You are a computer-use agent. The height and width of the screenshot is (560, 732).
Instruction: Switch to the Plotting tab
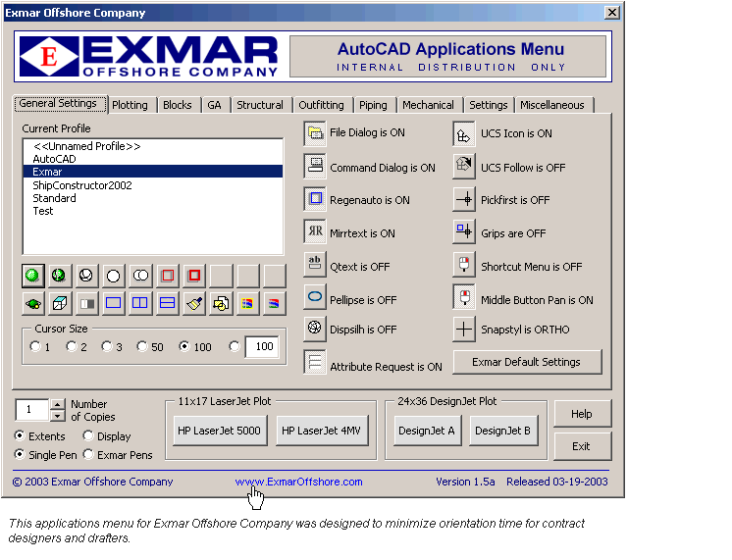(130, 105)
